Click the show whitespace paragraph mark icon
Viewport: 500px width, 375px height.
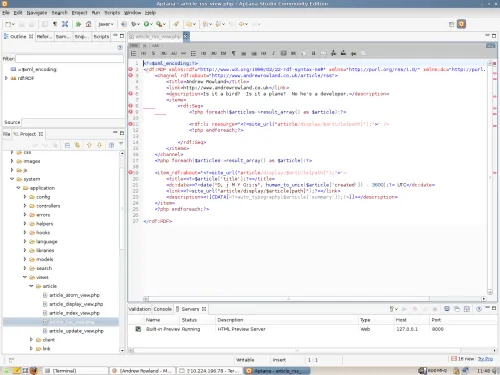pyautogui.click(x=55, y=24)
